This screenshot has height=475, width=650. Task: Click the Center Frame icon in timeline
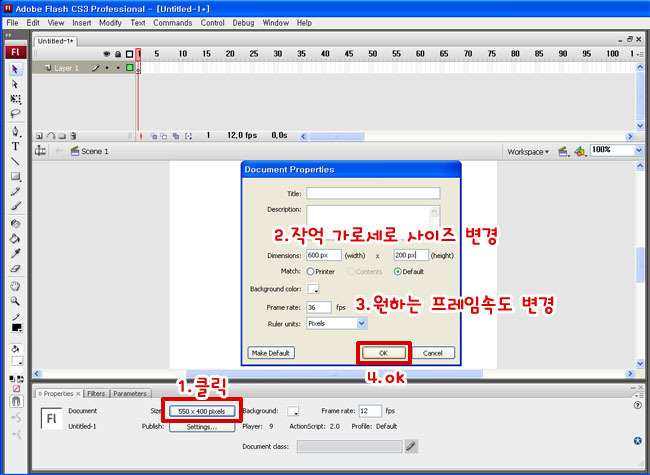(141, 136)
